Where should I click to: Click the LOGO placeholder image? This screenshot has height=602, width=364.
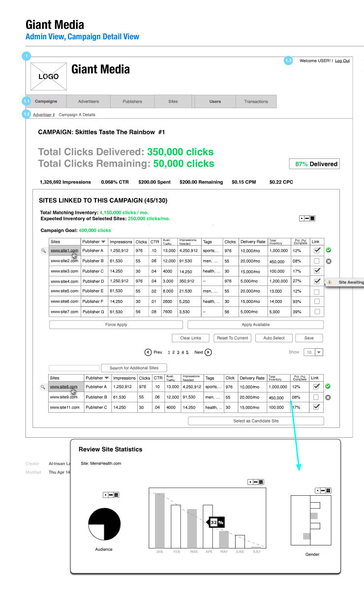[48, 76]
